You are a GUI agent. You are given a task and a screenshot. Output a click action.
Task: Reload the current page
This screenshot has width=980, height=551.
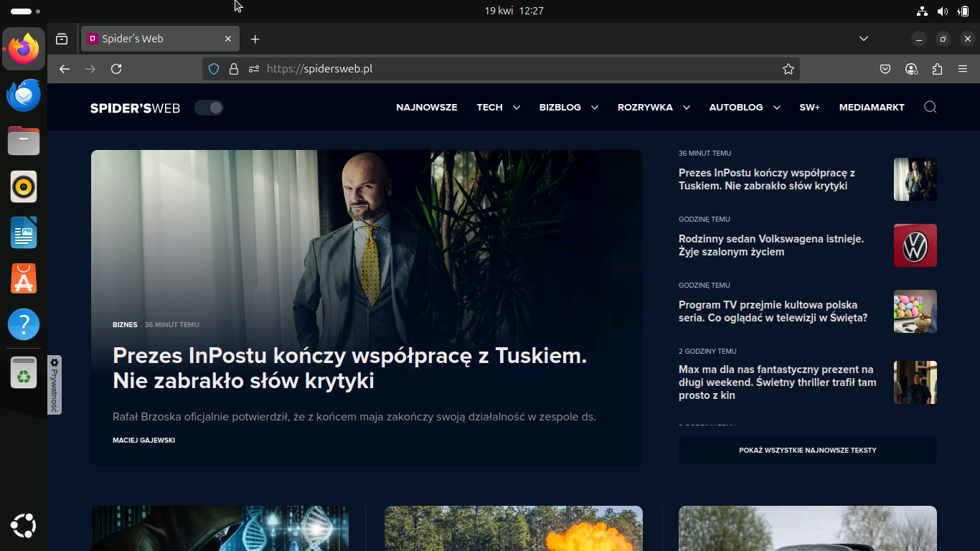(x=116, y=69)
